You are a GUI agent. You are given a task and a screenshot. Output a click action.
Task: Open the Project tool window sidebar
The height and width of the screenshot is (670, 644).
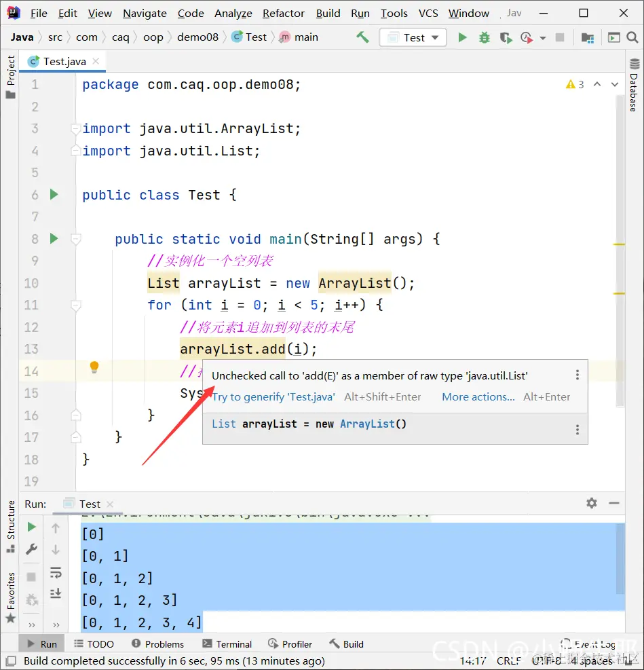coord(11,76)
